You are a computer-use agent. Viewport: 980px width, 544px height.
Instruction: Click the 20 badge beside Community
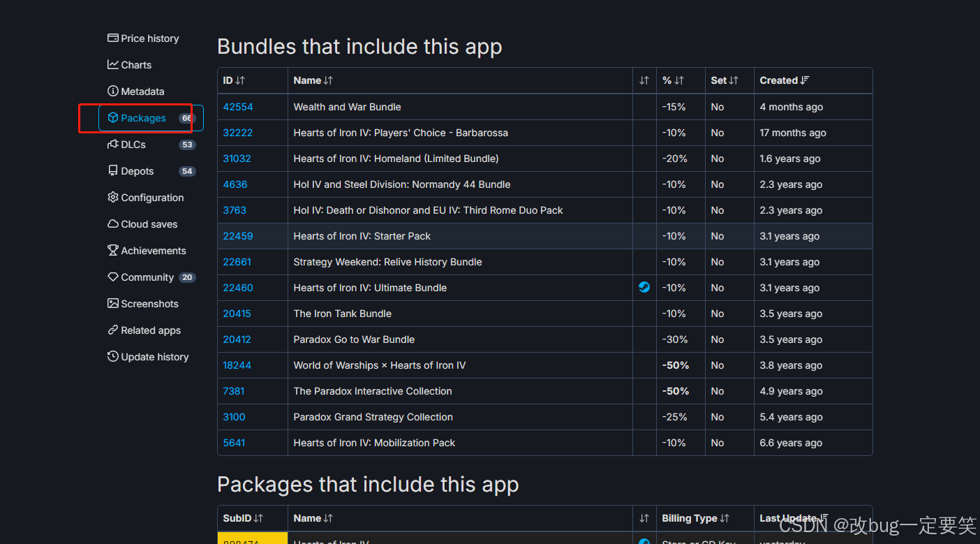point(186,277)
